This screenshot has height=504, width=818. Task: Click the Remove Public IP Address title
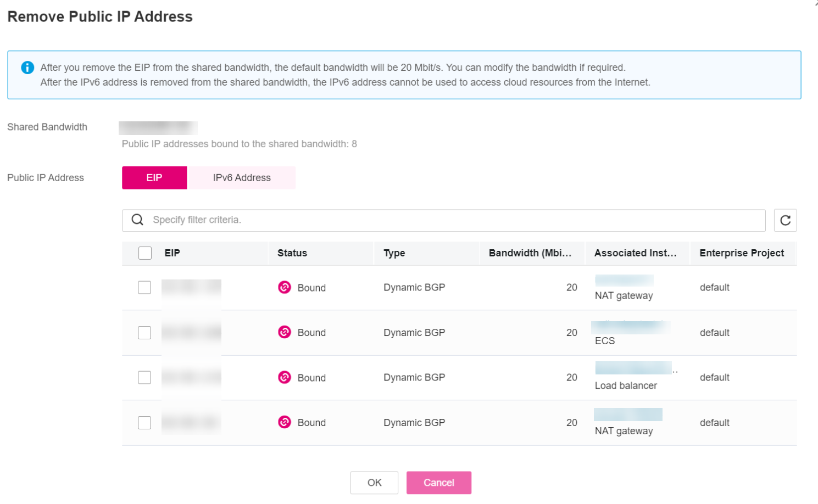tap(100, 16)
